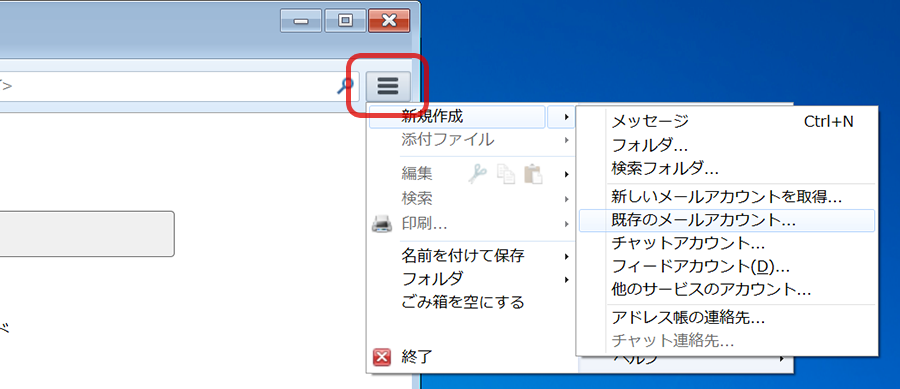The width and height of the screenshot is (900, 389).
Task: Click the red exit icon beside 終了
Action: coord(382,357)
